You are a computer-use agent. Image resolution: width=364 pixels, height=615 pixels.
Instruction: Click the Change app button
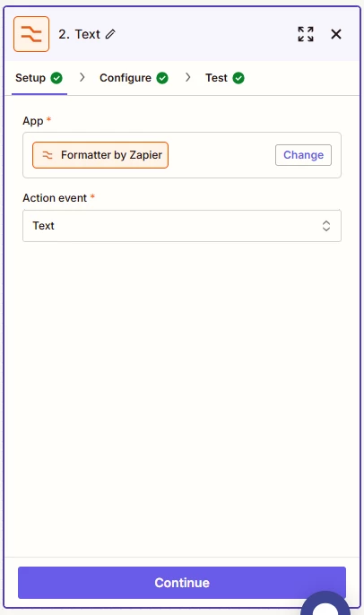pyautogui.click(x=303, y=155)
